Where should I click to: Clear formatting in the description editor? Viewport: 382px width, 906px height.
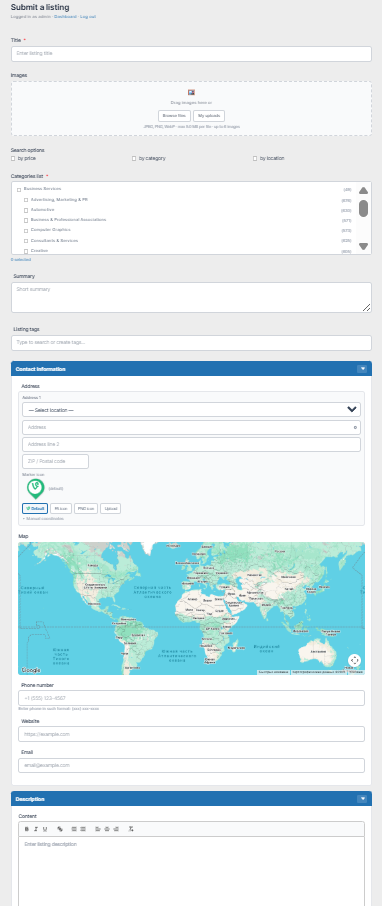point(131,829)
